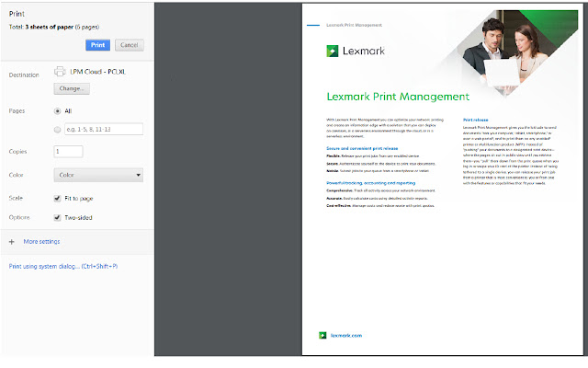Click the plus icon next to More settings
Image resolution: width=588 pixels, height=368 pixels.
coord(11,241)
